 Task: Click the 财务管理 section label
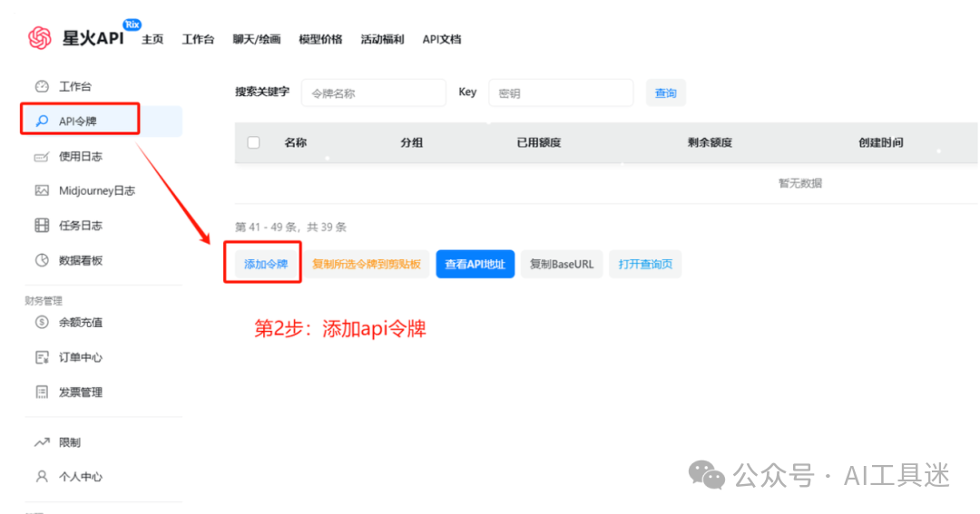coord(44,301)
